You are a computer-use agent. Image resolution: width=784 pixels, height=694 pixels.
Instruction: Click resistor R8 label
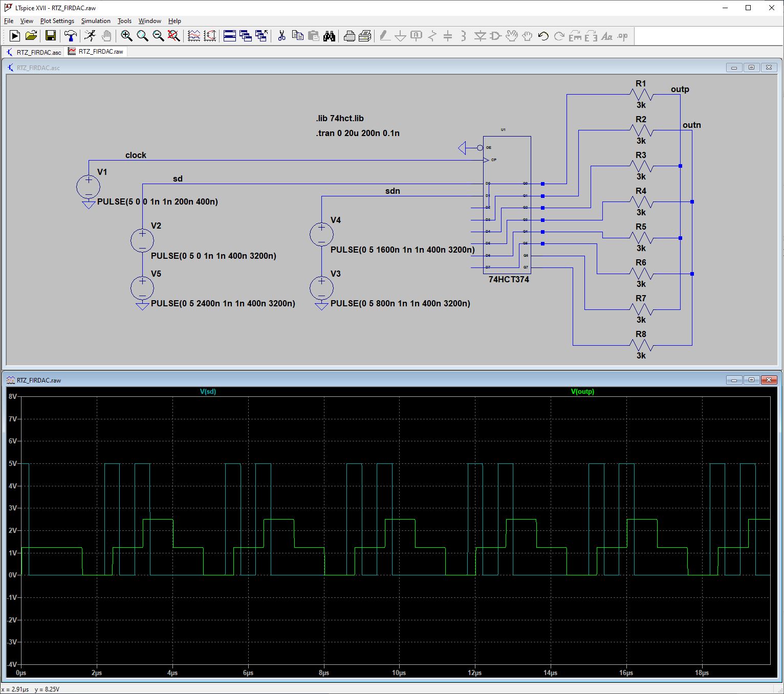tap(641, 334)
